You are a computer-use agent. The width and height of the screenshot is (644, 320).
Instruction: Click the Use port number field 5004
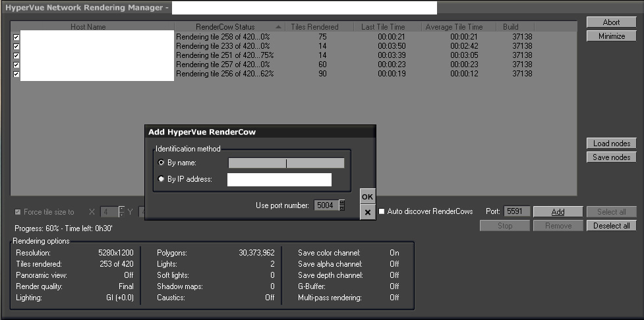[x=326, y=205]
